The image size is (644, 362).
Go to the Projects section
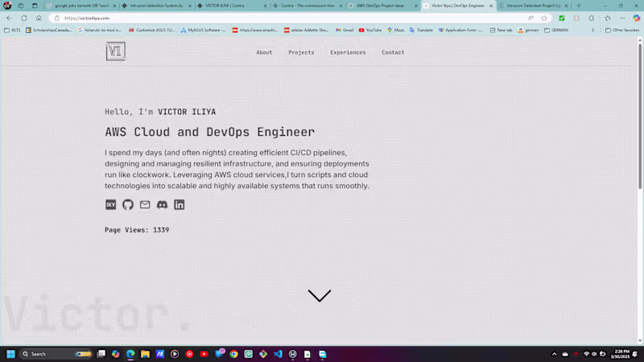pyautogui.click(x=301, y=52)
